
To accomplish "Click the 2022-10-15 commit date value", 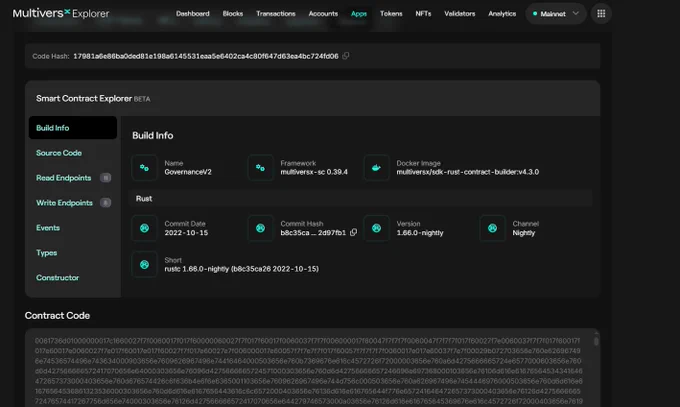I will 186,233.
